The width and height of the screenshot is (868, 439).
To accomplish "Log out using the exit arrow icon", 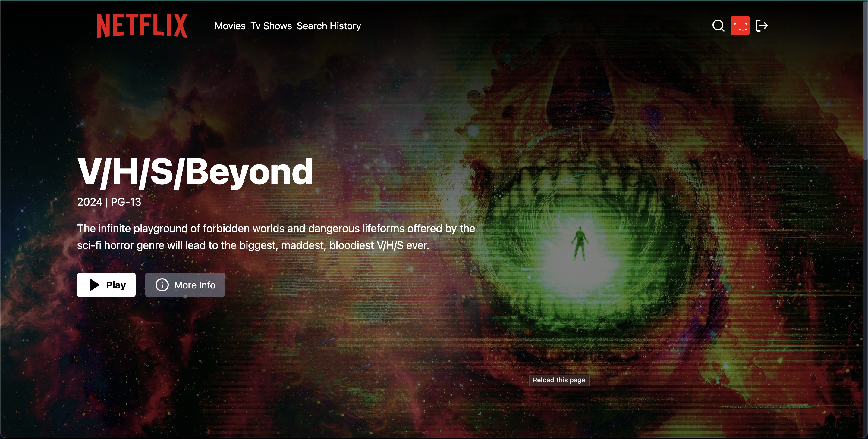I will [762, 26].
